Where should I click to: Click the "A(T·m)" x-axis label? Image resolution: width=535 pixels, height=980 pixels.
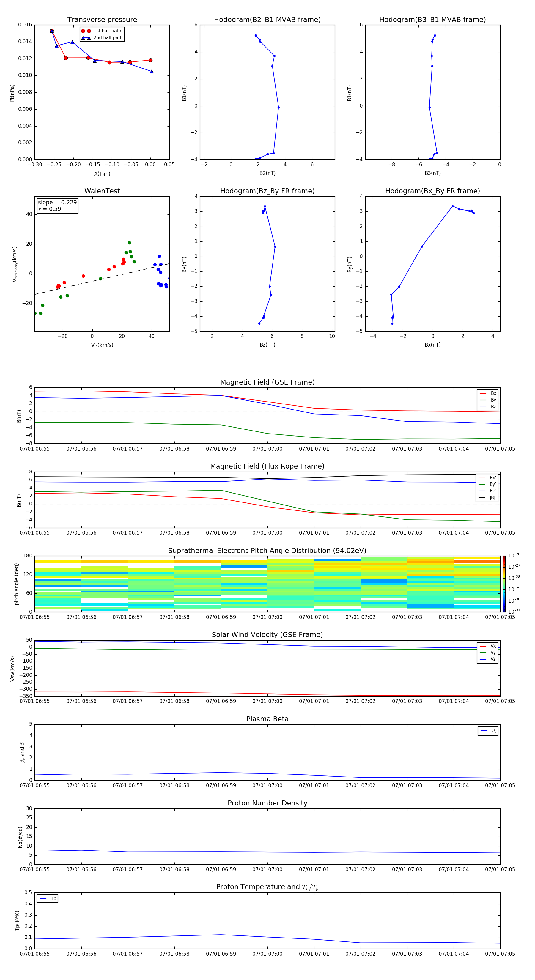coord(102,174)
